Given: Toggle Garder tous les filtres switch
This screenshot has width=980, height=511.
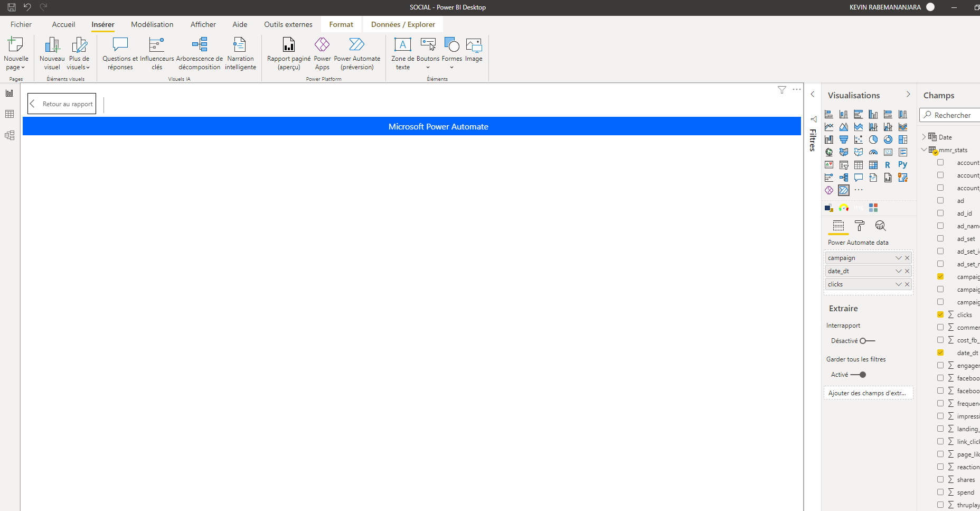Looking at the screenshot, I should [859, 375].
